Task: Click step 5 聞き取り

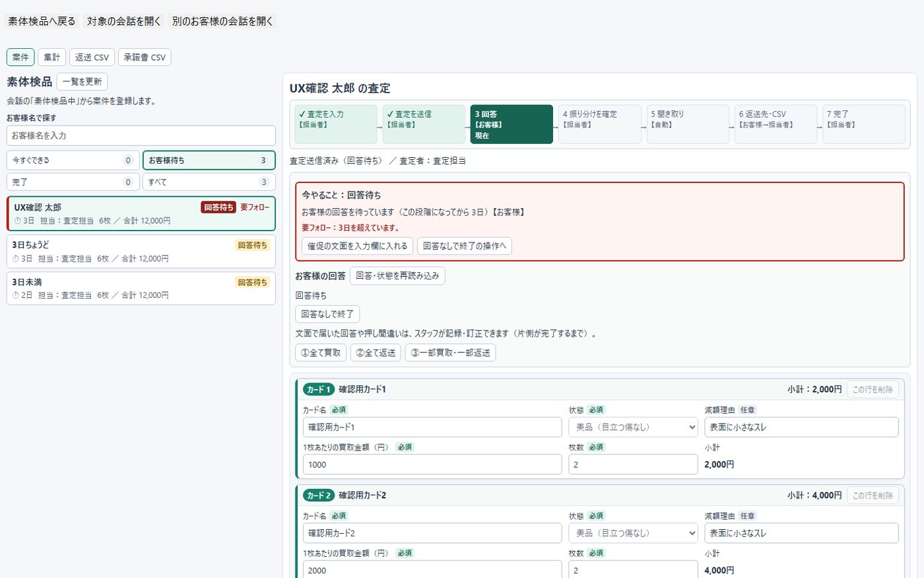Action: coord(688,124)
